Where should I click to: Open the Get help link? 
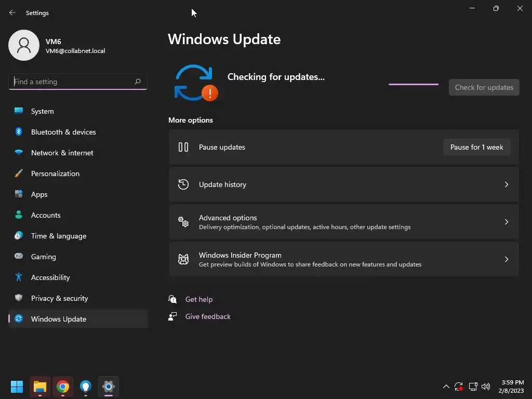[199, 299]
